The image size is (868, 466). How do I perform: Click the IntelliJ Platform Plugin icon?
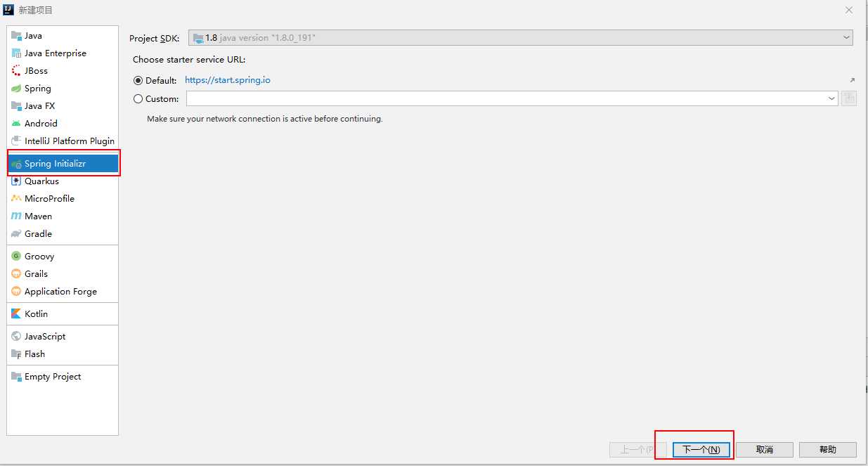(17, 141)
